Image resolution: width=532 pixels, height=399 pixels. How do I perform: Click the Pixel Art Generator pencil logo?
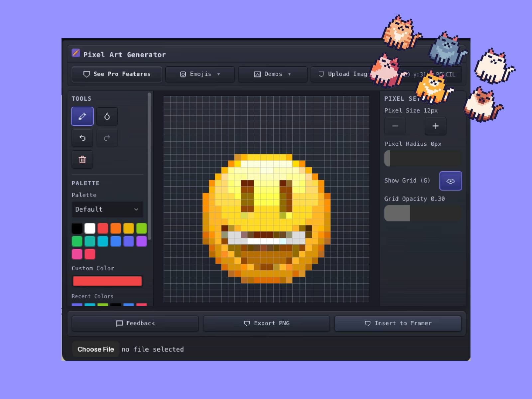76,53
